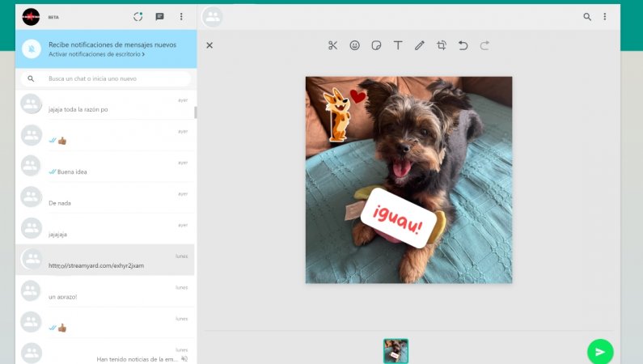Image resolution: width=643 pixels, height=364 pixels.
Task: Redo the edit
Action: click(484, 45)
